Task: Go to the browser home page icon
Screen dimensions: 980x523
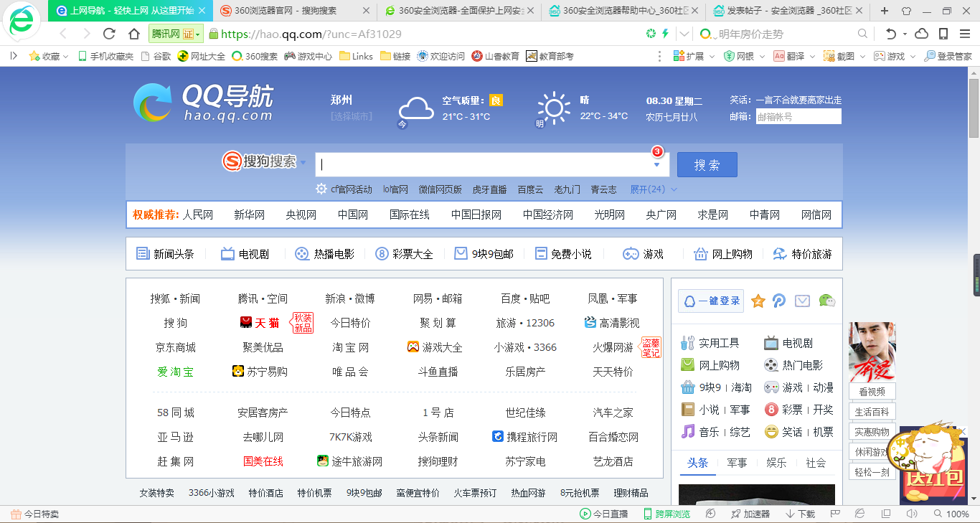Action: click(x=134, y=34)
